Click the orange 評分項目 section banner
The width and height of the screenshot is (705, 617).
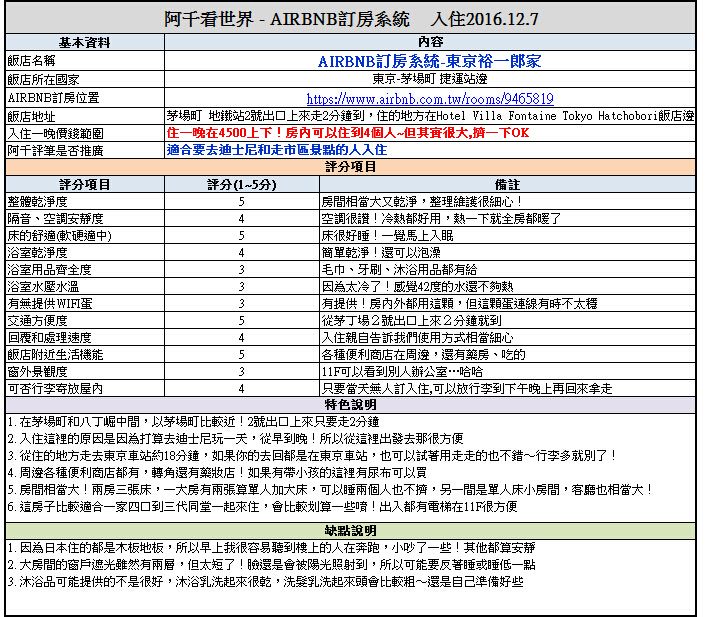[x=351, y=167]
